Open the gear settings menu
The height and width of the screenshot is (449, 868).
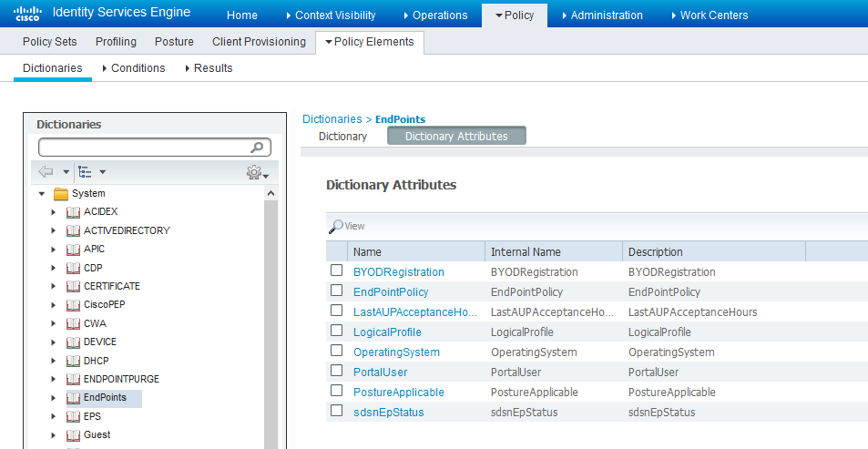coord(255,172)
